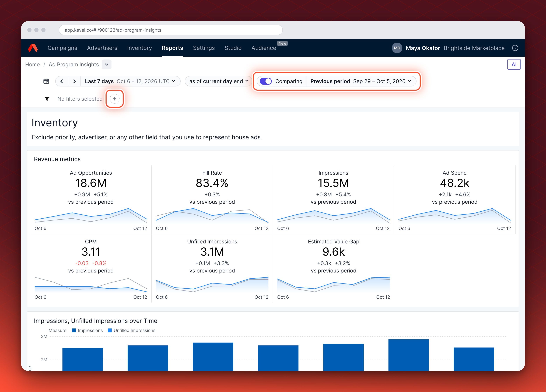Click the +5.4% Impressions change
Screen dimensions: 546x392
pyautogui.click(x=343, y=194)
